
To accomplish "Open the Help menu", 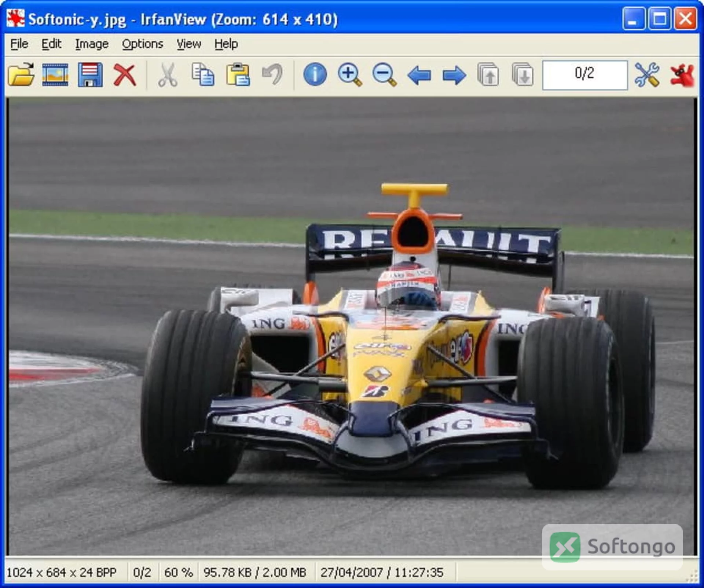I will [226, 44].
